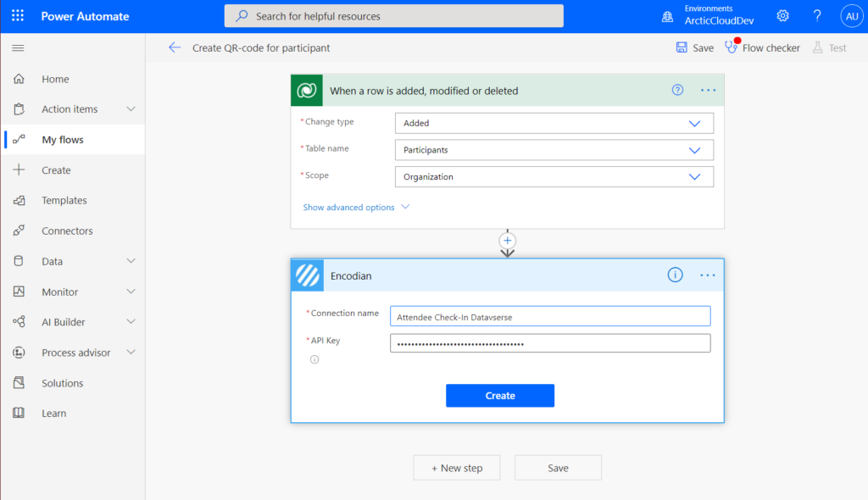Click the My flows icon
Image resolution: width=868 pixels, height=500 pixels.
pos(19,140)
